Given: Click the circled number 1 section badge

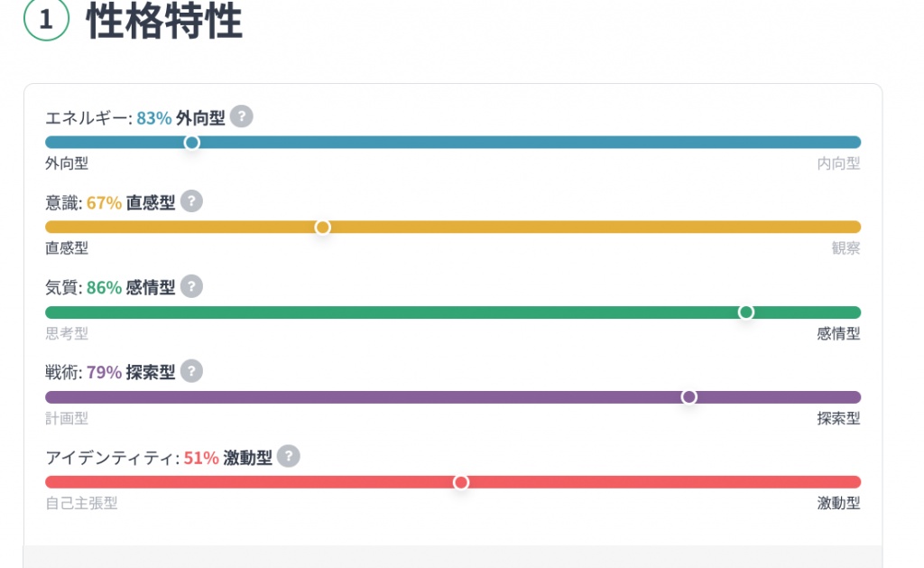Looking at the screenshot, I should 47,19.
